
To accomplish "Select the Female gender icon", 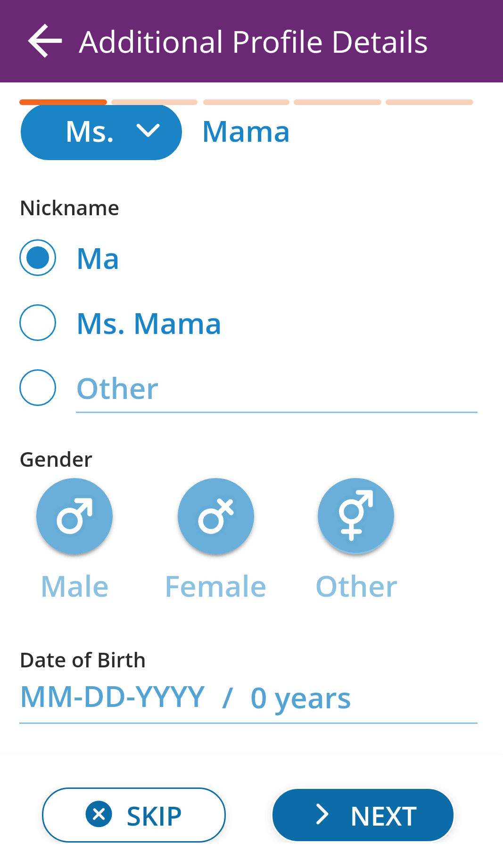I will click(x=216, y=516).
